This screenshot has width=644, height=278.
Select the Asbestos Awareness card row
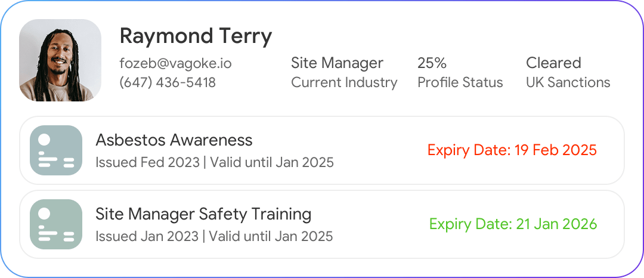coord(322,150)
